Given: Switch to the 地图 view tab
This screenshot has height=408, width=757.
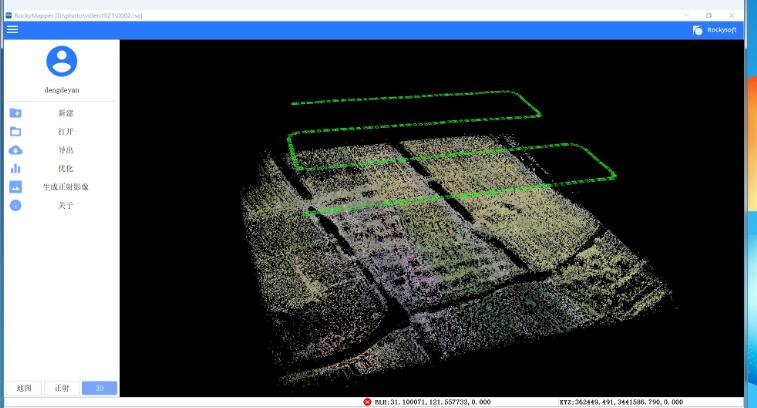Looking at the screenshot, I should coord(24,388).
